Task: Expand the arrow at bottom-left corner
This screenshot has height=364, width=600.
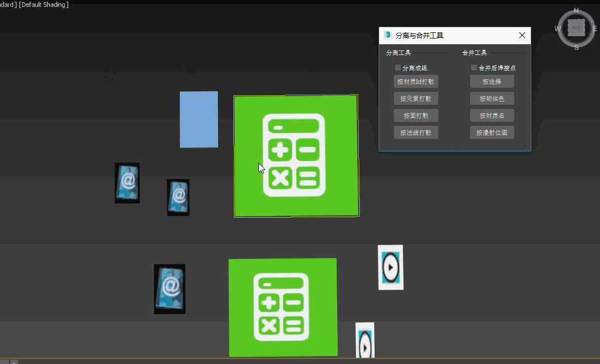Action: pyautogui.click(x=14, y=362)
